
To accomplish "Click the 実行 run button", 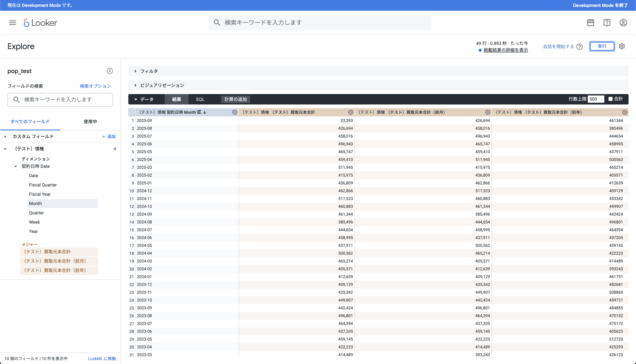I will pos(602,46).
